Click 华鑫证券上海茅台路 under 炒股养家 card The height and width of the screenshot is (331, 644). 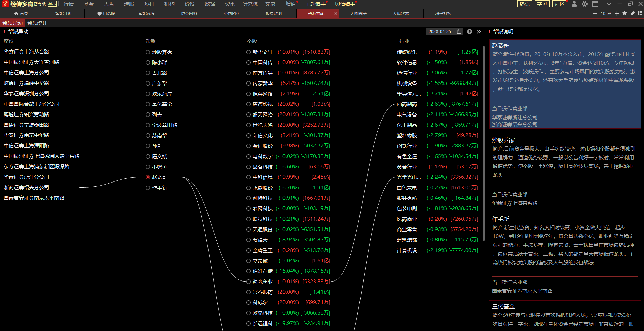[515, 203]
